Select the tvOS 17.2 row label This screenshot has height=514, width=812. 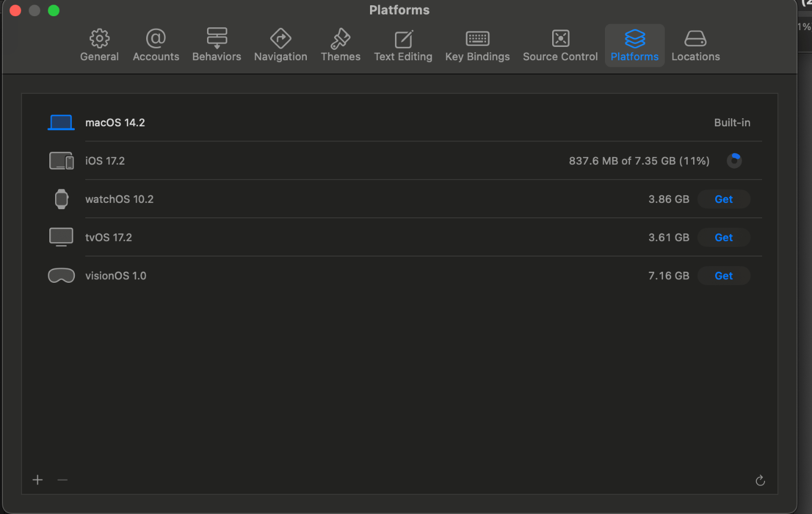[108, 238]
